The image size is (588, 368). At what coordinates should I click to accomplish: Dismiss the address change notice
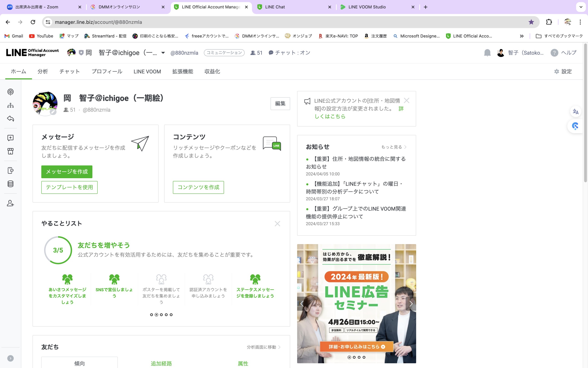point(406,100)
